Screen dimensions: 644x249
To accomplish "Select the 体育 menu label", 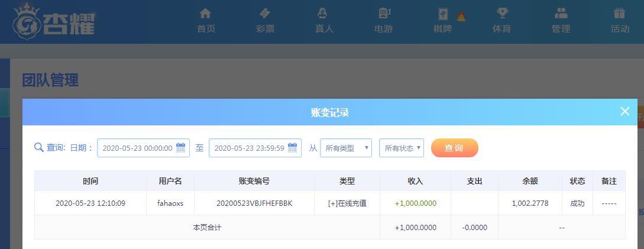I will pyautogui.click(x=502, y=29).
